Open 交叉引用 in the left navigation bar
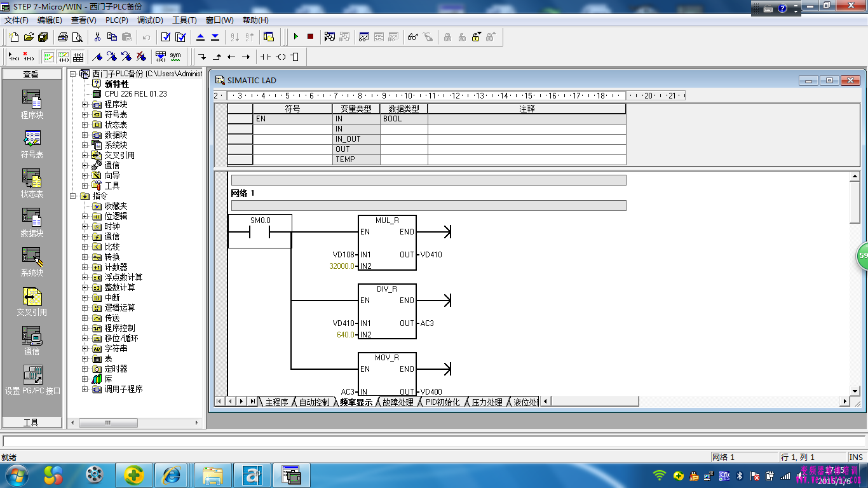The width and height of the screenshot is (868, 488). click(x=32, y=302)
